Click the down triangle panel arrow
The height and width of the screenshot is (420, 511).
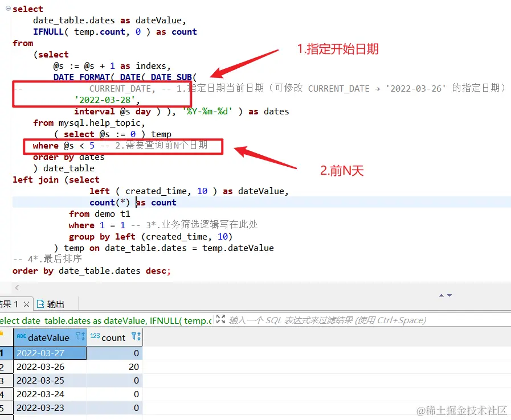coord(449,295)
